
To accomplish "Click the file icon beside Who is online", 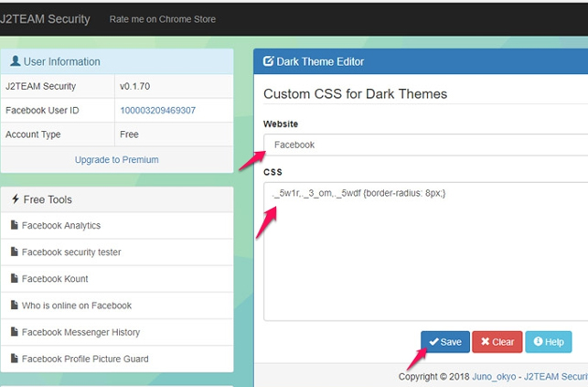I will (15, 305).
